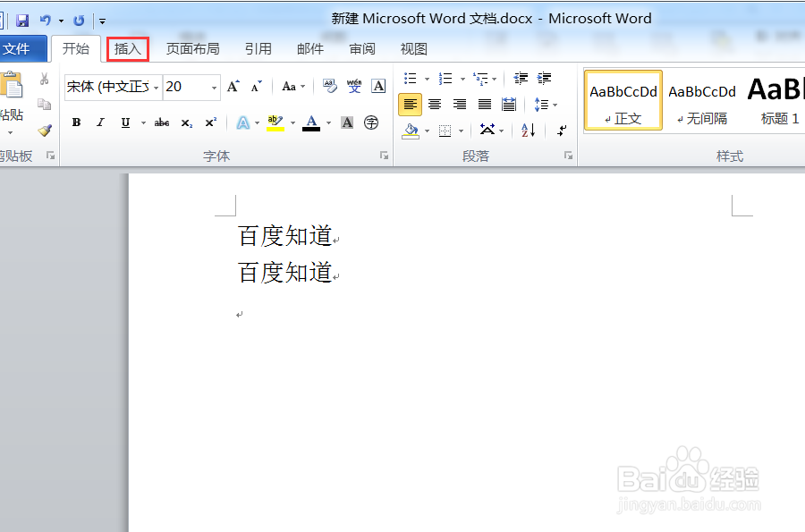
Task: Switch to the 邮件 tab
Action: [310, 49]
